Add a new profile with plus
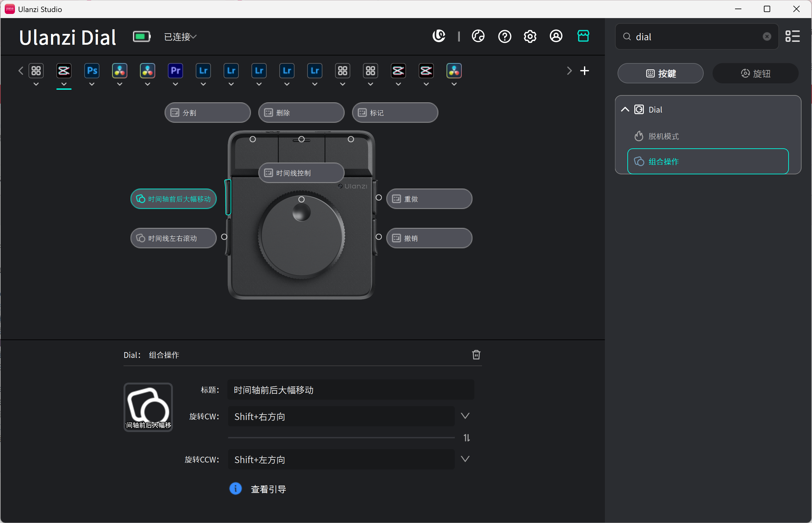This screenshot has height=523, width=812. (x=584, y=71)
